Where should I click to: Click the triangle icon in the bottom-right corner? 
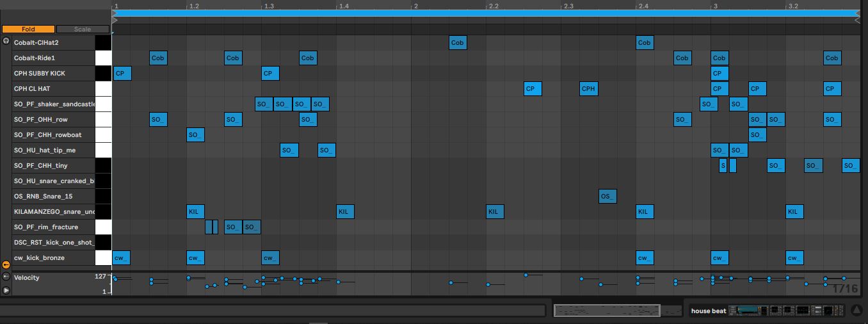856,311
